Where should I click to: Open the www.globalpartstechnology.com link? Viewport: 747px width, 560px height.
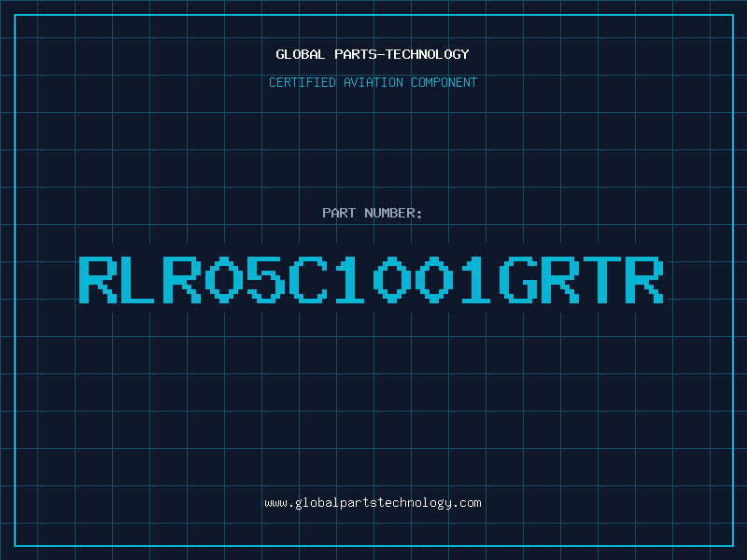coord(373,503)
